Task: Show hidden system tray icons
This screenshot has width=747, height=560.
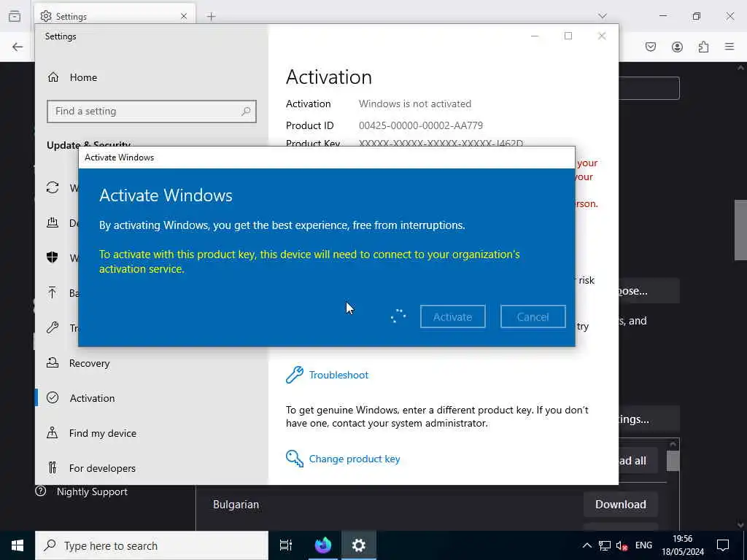Action: click(x=587, y=545)
